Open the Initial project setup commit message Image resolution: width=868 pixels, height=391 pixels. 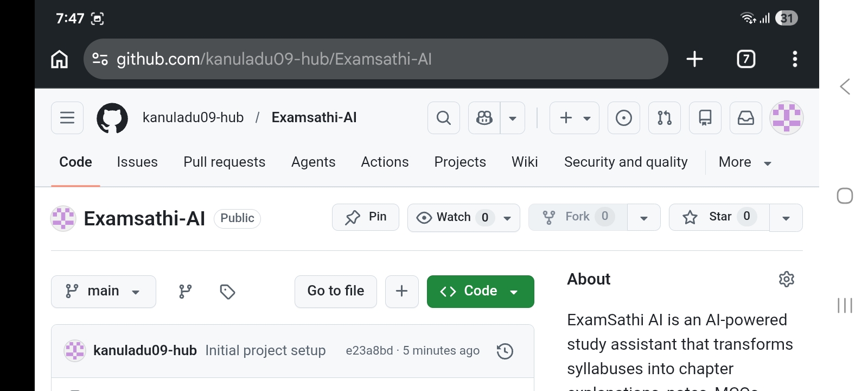(x=265, y=351)
